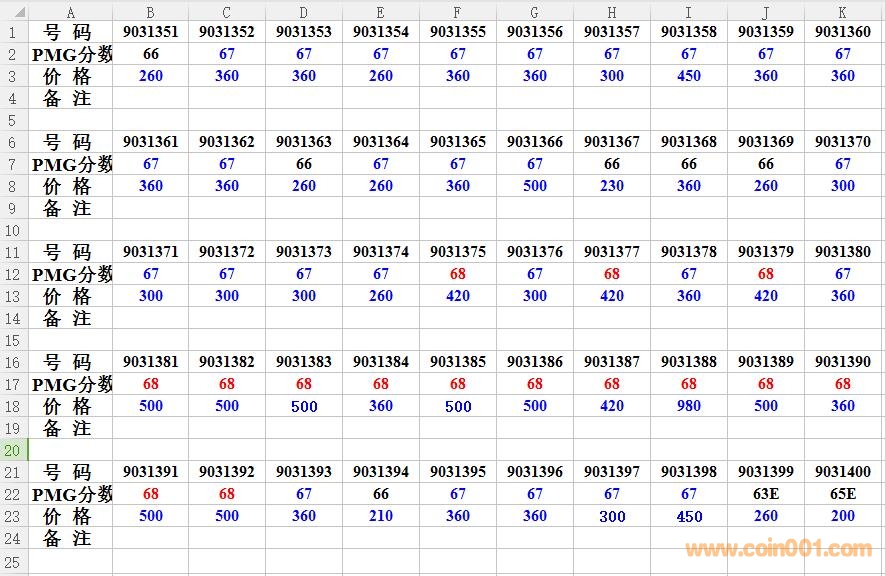Select serial number cell 9031388

688,362
